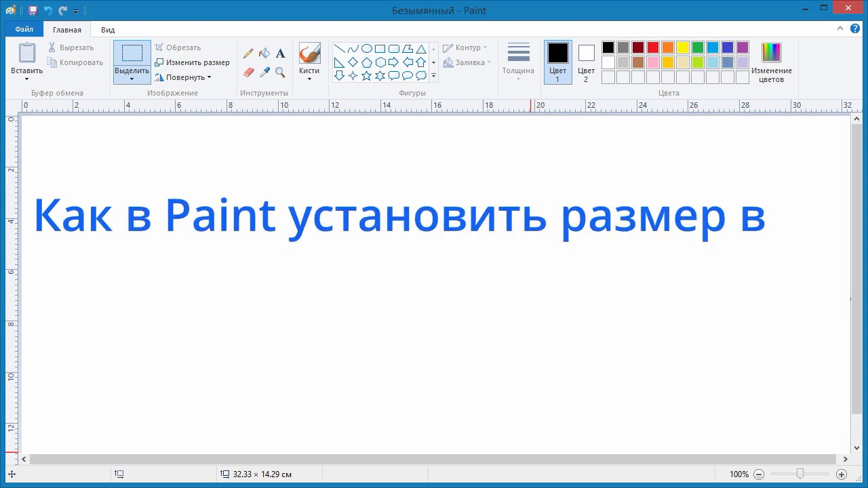This screenshot has width=868, height=488.
Task: Open Customize Quick Access Toolbar dropdown
Action: (75, 12)
